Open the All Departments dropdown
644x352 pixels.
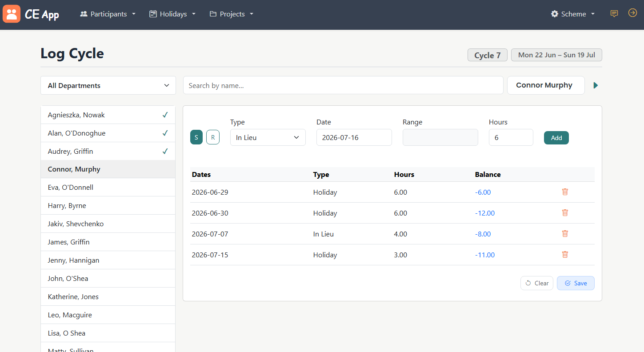[x=108, y=85]
